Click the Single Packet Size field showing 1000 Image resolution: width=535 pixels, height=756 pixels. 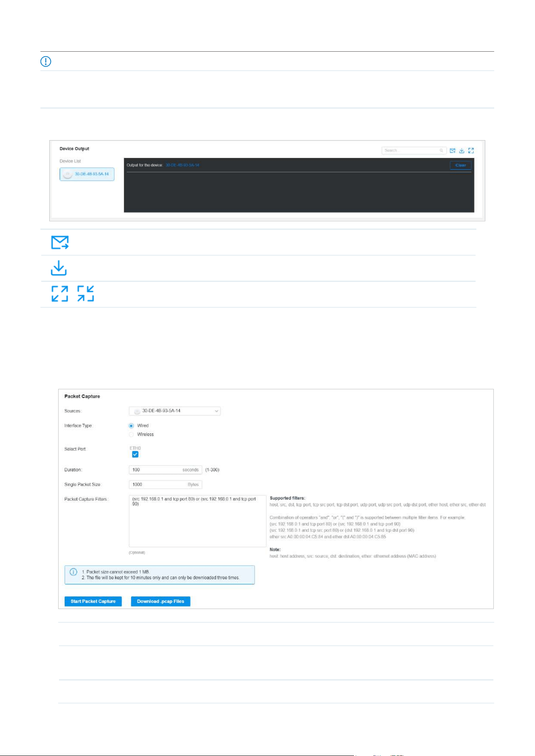point(165,484)
